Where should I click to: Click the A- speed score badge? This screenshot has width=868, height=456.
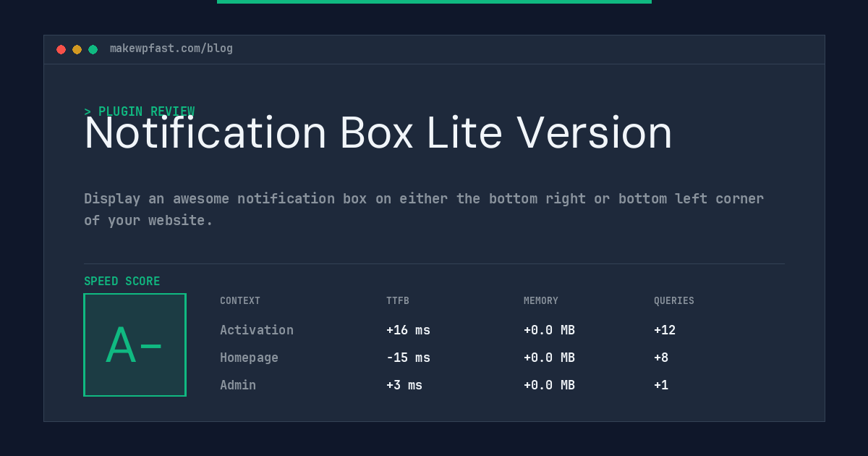(135, 345)
